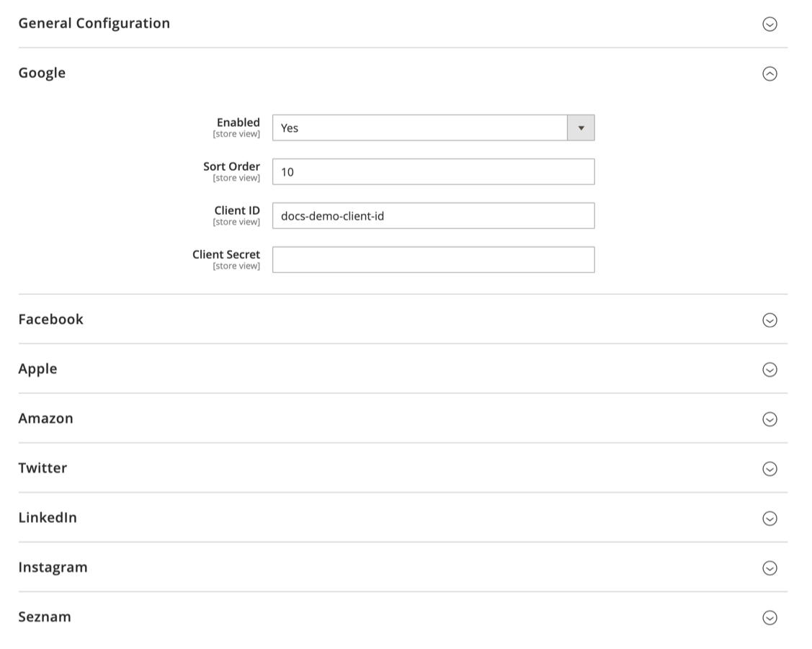The image size is (812, 649).
Task: Click the Client ID input field
Action: (x=434, y=216)
